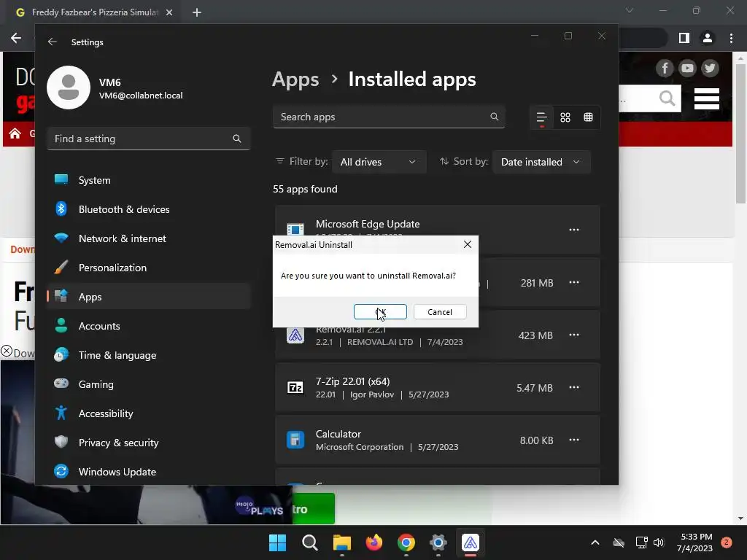747x560 pixels.
Task: Click the Find a setting search box
Action: tap(149, 139)
